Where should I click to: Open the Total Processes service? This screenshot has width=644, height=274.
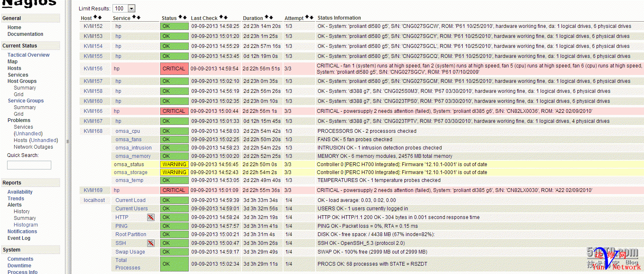128,264
